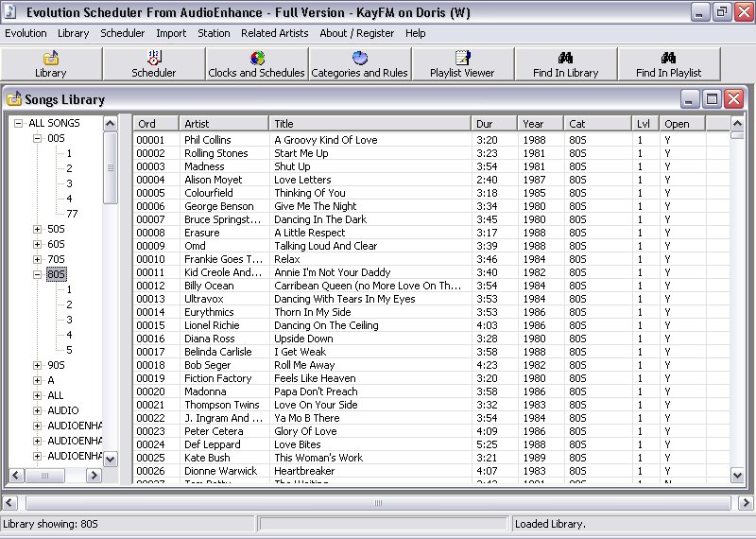The height and width of the screenshot is (539, 756).
Task: Sort by the Ord column header
Action: pyautogui.click(x=156, y=124)
